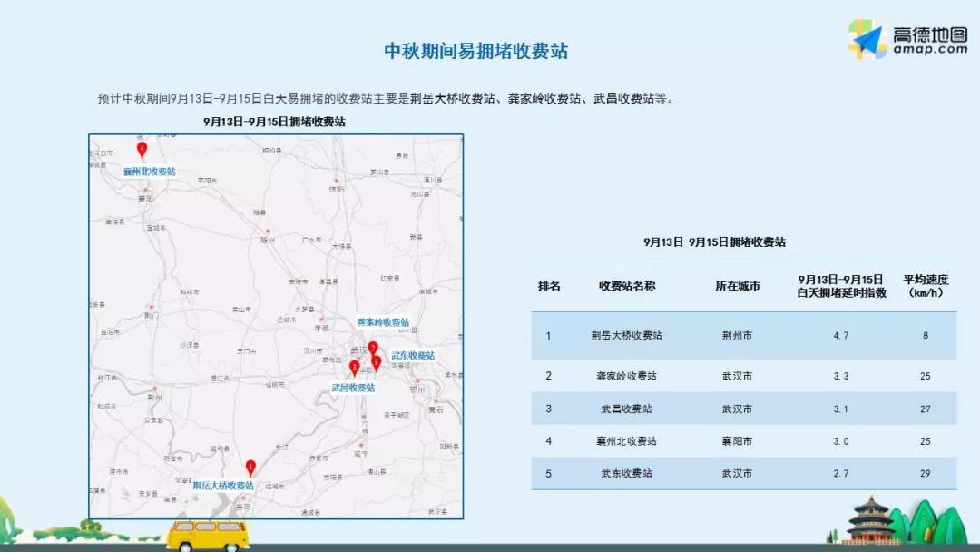Click the 襄阳市 cell in the table
980x552 pixels.
tap(736, 441)
